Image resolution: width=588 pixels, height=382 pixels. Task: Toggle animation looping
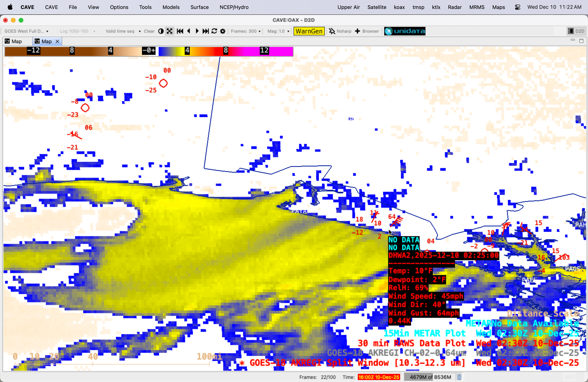click(214, 31)
